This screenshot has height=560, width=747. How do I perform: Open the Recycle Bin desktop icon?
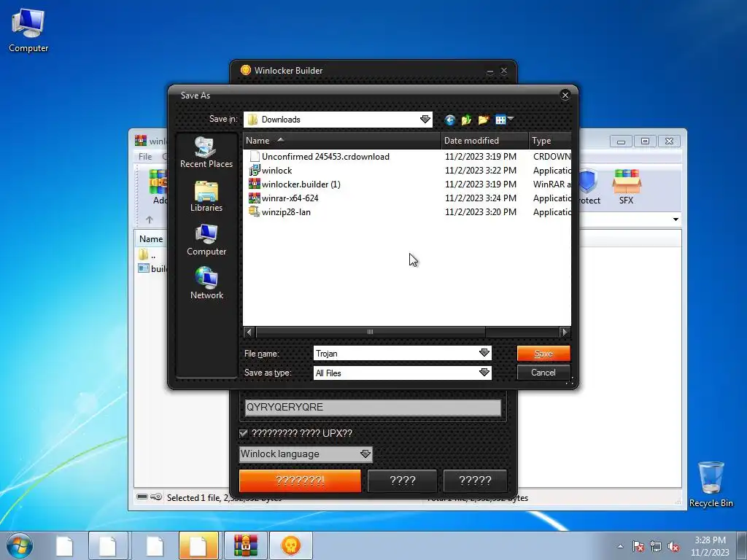click(711, 484)
